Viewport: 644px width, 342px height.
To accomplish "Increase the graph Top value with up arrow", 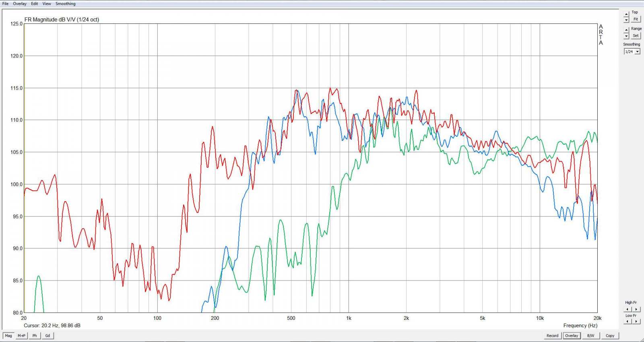I will point(626,14).
